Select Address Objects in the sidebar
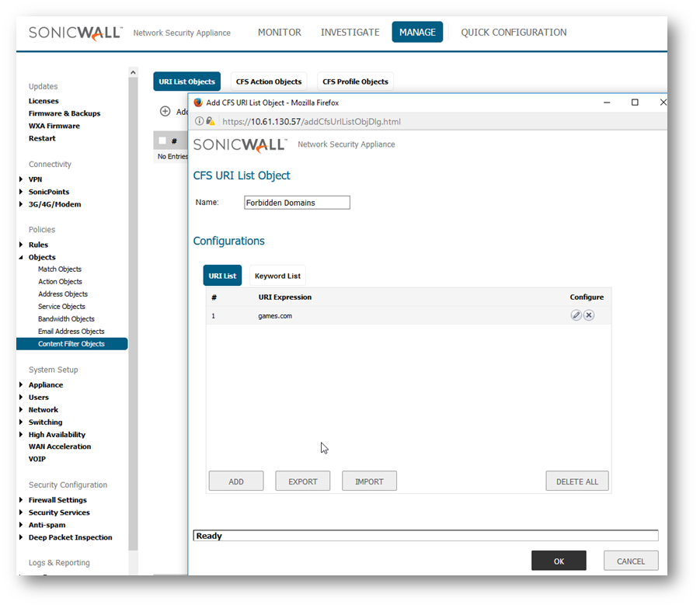The height and width of the screenshot is (608, 700). tap(63, 294)
